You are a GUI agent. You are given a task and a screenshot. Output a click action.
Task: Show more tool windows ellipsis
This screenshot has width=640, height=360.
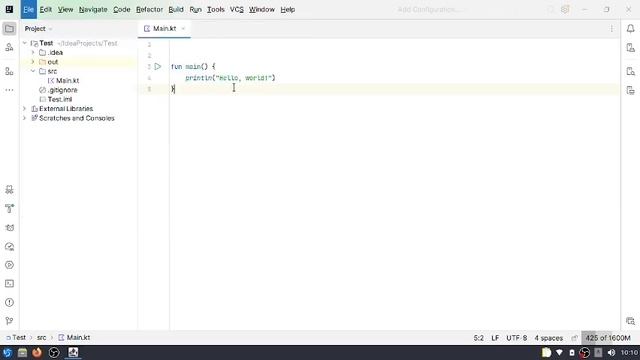(x=9, y=90)
